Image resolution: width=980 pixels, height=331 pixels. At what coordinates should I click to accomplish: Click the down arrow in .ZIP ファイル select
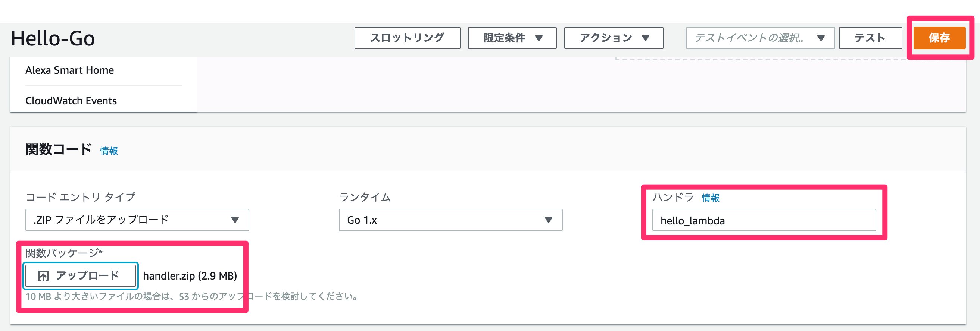(235, 220)
